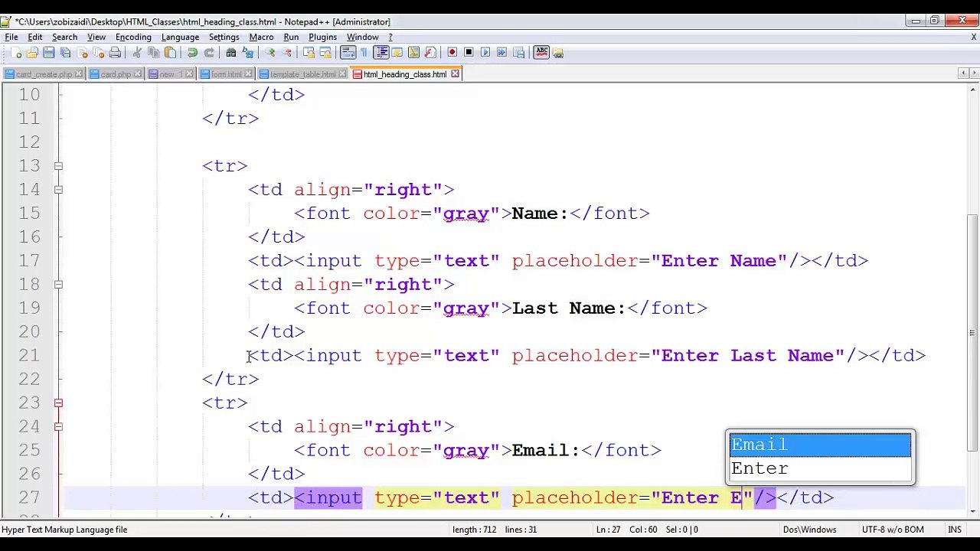Click the Save All toolbar icon
This screenshot has height=551, width=980.
pyautogui.click(x=66, y=53)
